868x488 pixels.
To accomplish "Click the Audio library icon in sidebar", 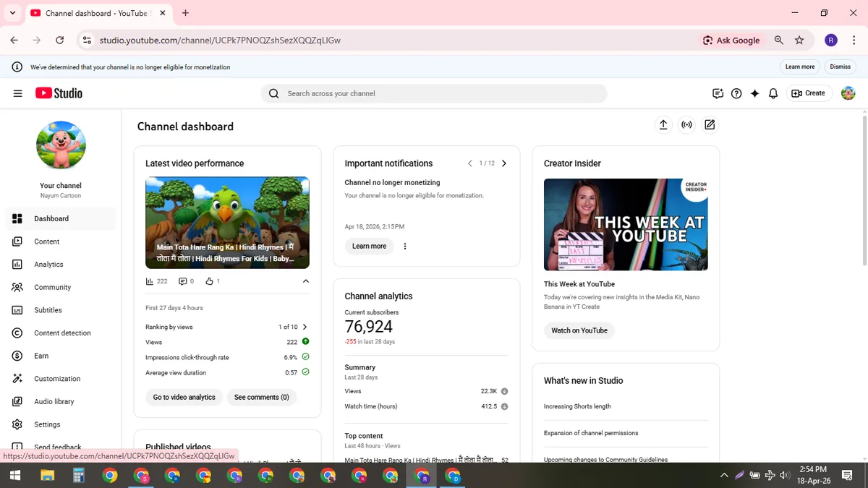I will [x=17, y=401].
